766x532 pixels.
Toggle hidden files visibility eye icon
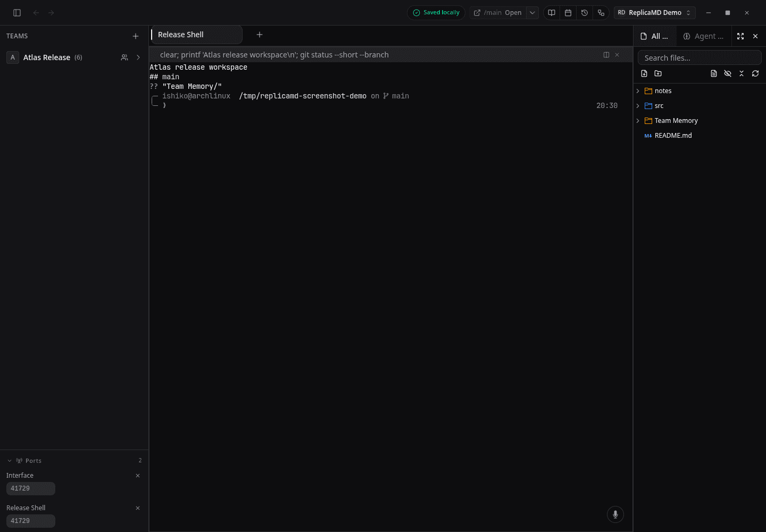(x=728, y=73)
